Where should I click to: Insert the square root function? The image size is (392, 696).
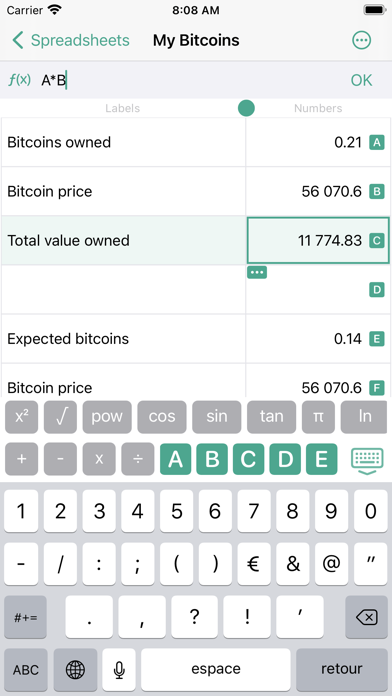click(x=60, y=417)
